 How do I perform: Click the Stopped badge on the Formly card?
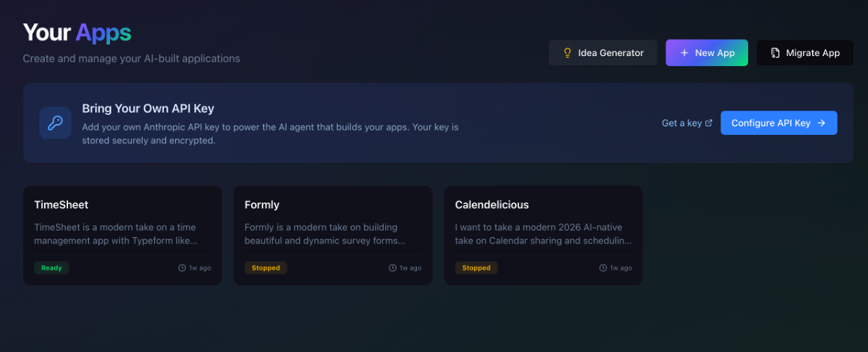266,268
